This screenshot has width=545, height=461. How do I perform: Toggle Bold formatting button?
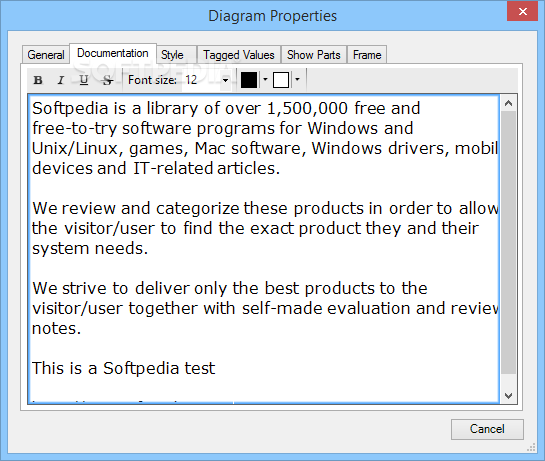(x=38, y=80)
